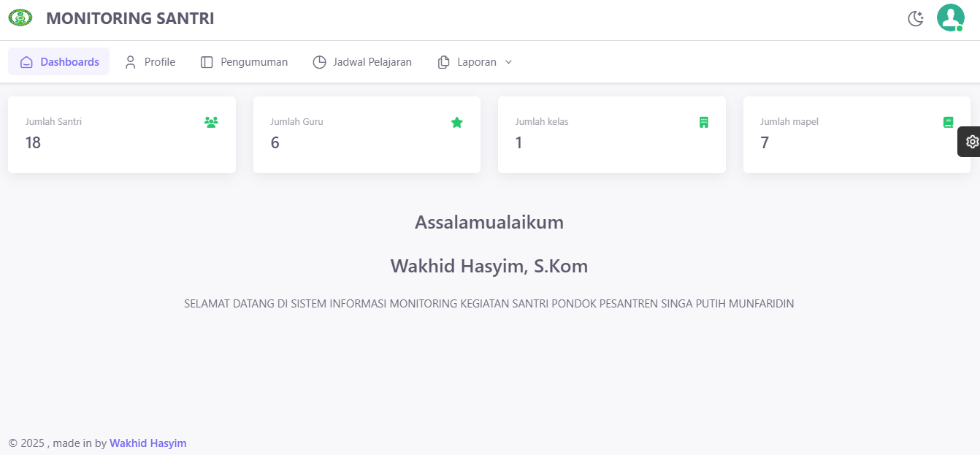Click the green logo next to Monitoring Santri
This screenshot has height=455, width=980.
20,18
